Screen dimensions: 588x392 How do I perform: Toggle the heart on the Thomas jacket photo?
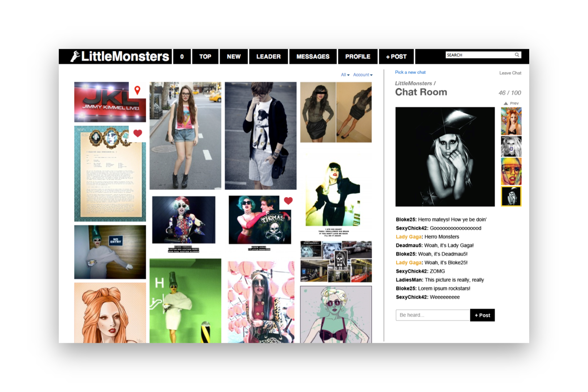click(x=288, y=201)
